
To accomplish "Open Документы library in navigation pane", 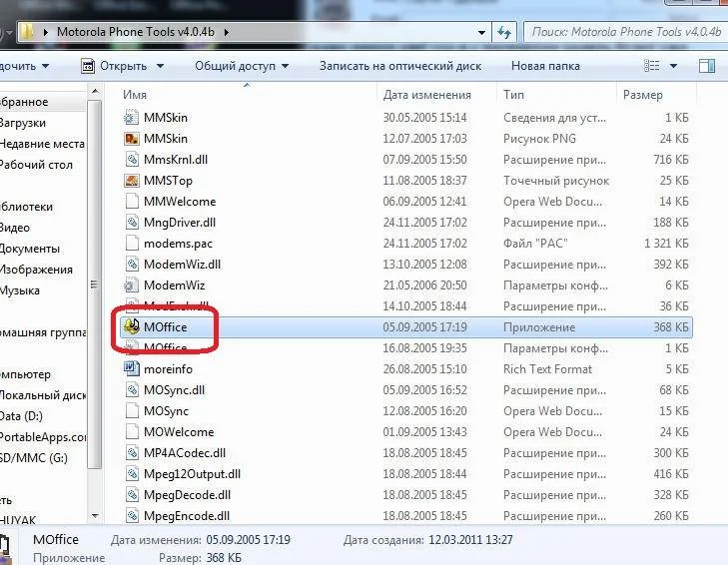I will click(30, 249).
